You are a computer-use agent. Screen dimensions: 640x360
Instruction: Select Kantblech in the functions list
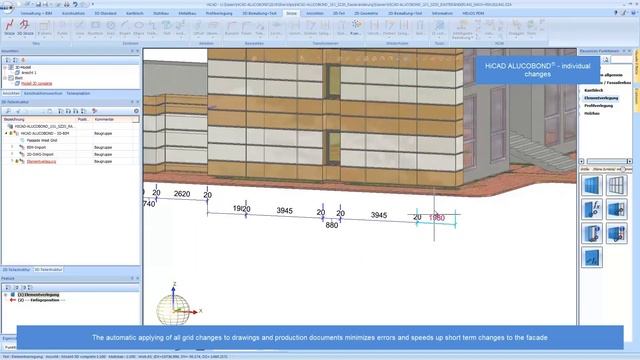(593, 90)
